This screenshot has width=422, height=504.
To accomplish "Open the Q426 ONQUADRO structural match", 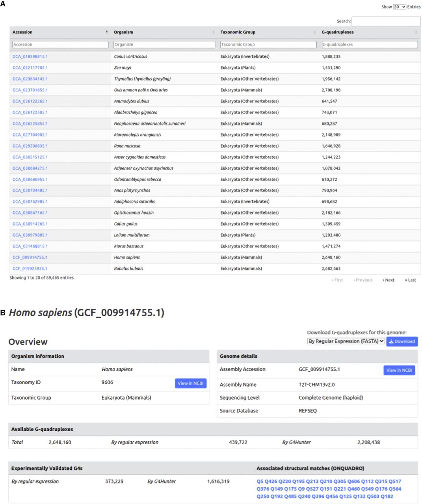I will [271, 482].
